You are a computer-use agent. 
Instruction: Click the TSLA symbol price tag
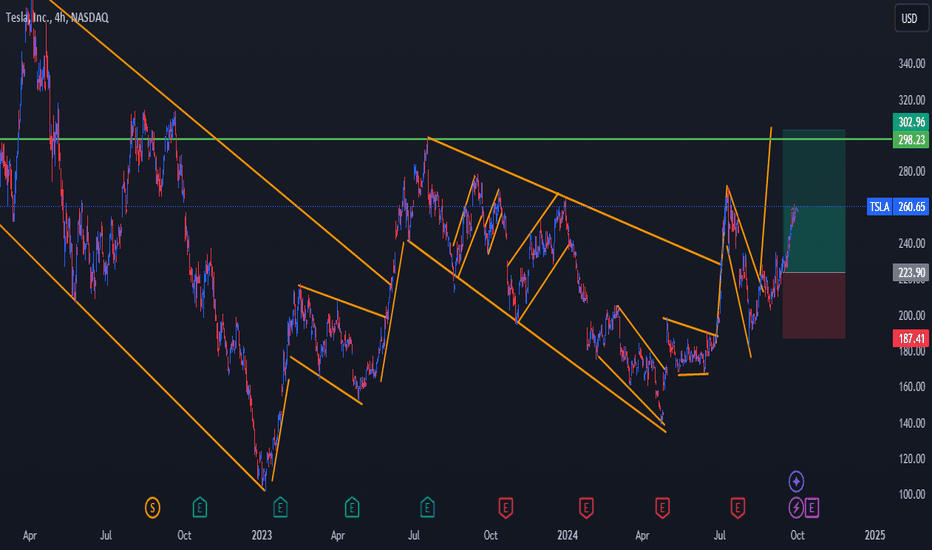[x=880, y=207]
